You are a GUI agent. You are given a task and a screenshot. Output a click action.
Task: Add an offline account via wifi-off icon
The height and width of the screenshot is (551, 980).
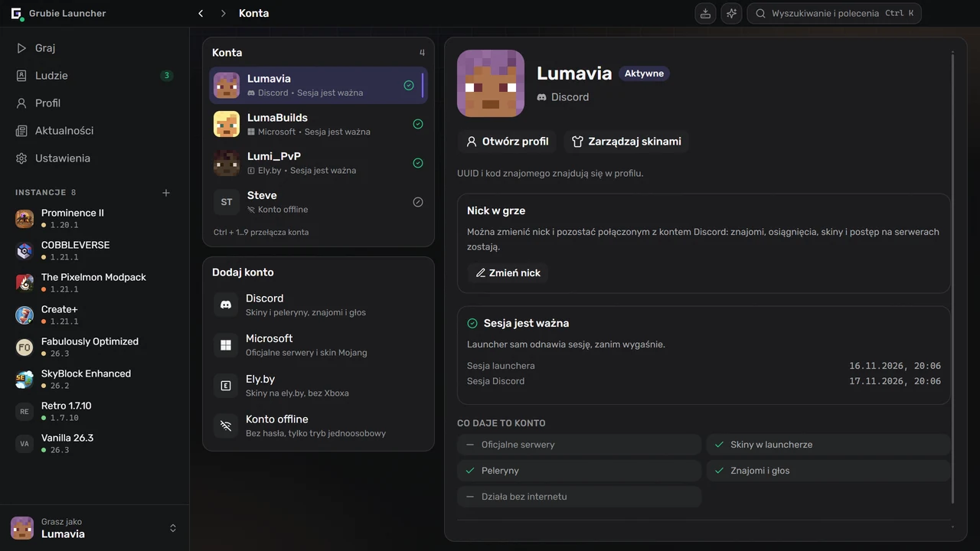(x=226, y=425)
